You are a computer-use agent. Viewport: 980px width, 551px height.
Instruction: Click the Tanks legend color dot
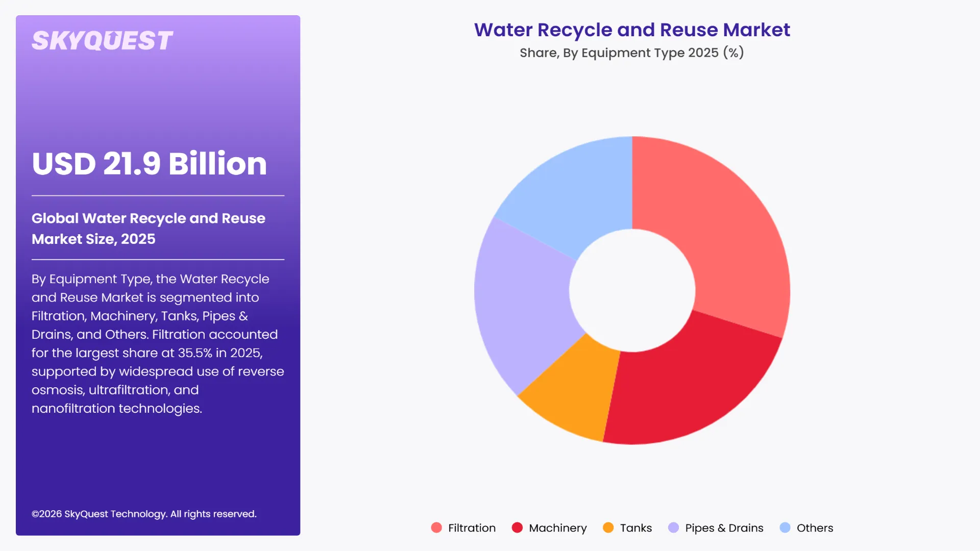[x=608, y=528]
